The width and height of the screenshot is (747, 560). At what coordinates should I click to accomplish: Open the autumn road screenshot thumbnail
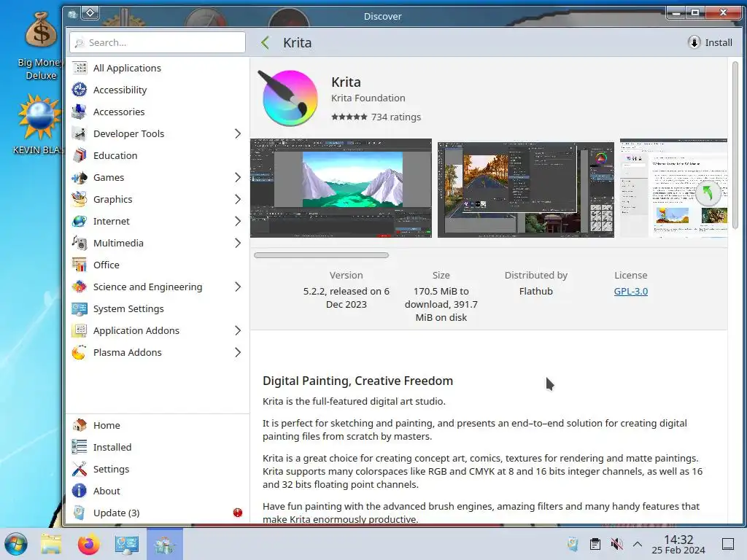(x=526, y=190)
